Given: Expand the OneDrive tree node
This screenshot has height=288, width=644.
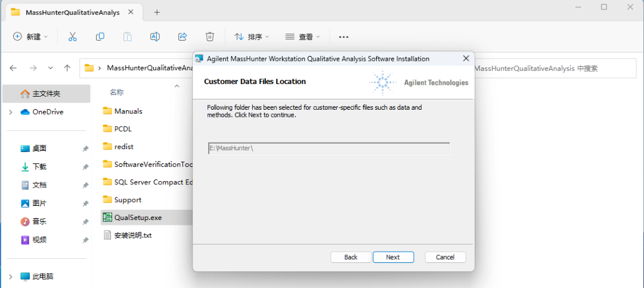Looking at the screenshot, I should coord(11,112).
